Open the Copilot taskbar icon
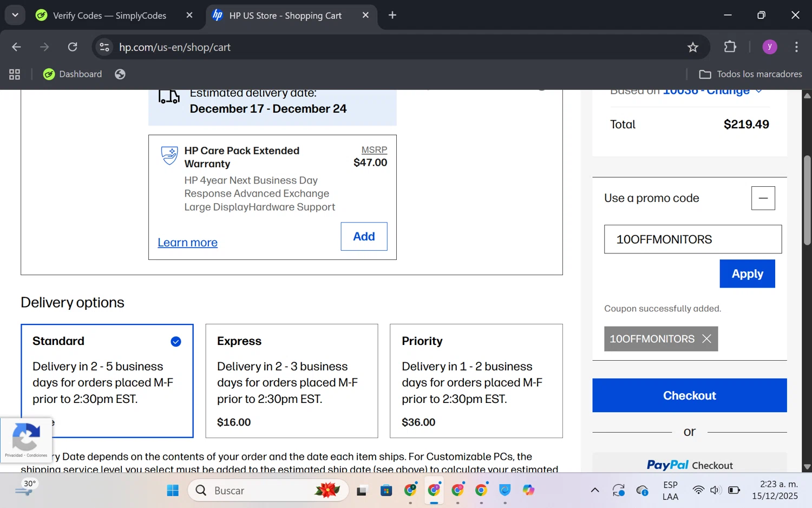The height and width of the screenshot is (508, 812). point(529,491)
